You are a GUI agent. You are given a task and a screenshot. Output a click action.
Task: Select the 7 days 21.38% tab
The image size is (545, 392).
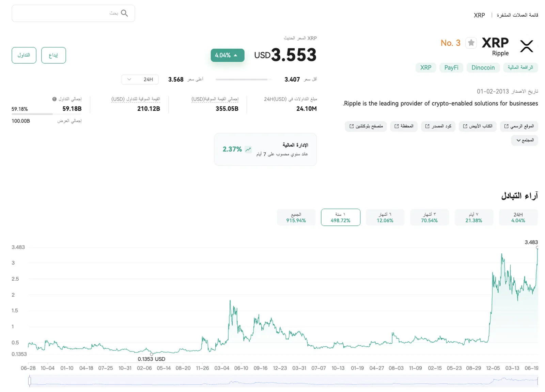click(474, 217)
